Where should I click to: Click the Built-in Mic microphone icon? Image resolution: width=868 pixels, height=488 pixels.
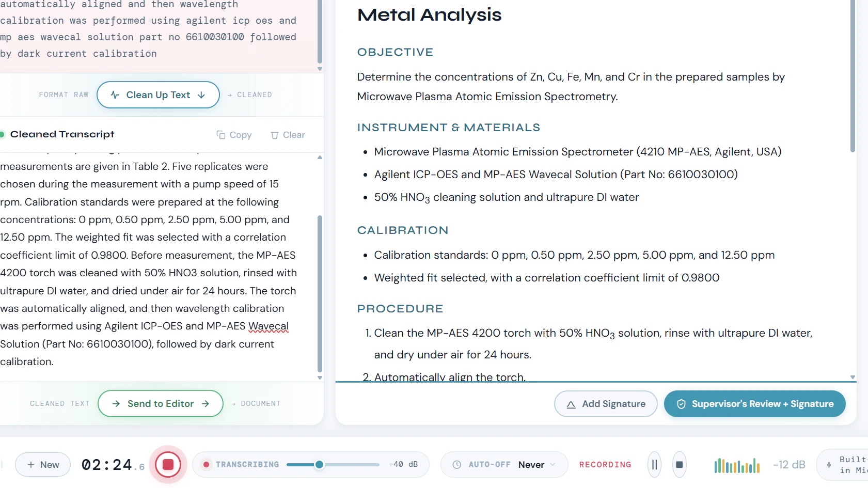[x=829, y=465]
